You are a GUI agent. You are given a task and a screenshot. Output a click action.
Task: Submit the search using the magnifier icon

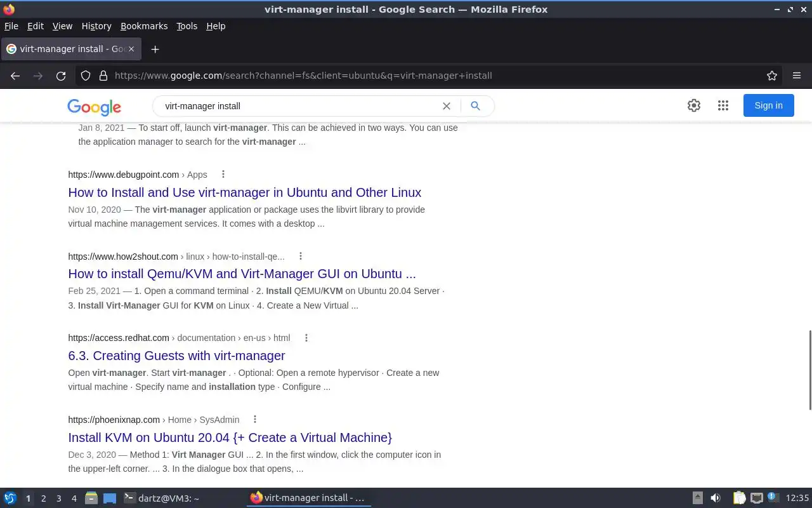(475, 106)
